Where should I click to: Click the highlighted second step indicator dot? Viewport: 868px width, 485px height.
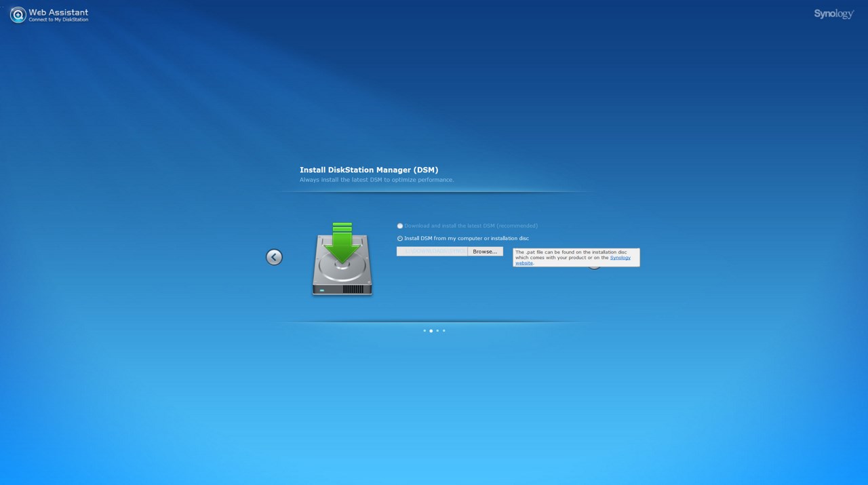(431, 331)
